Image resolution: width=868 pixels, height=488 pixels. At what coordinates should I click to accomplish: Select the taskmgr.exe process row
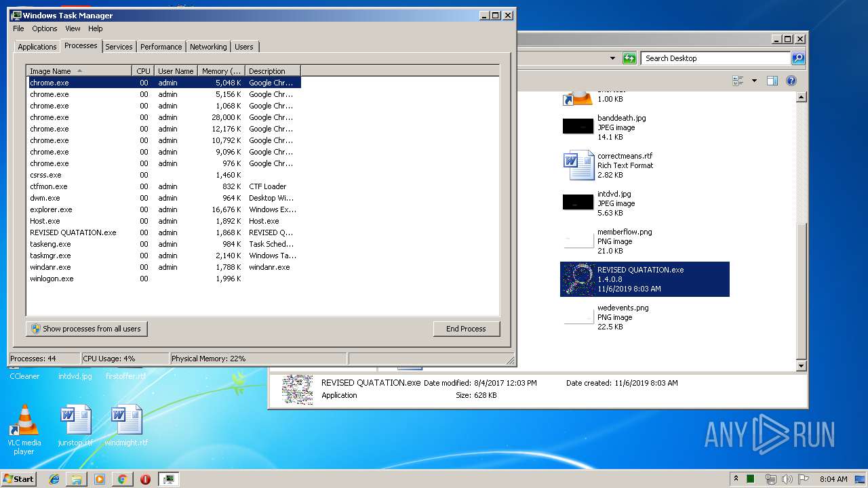click(x=163, y=256)
